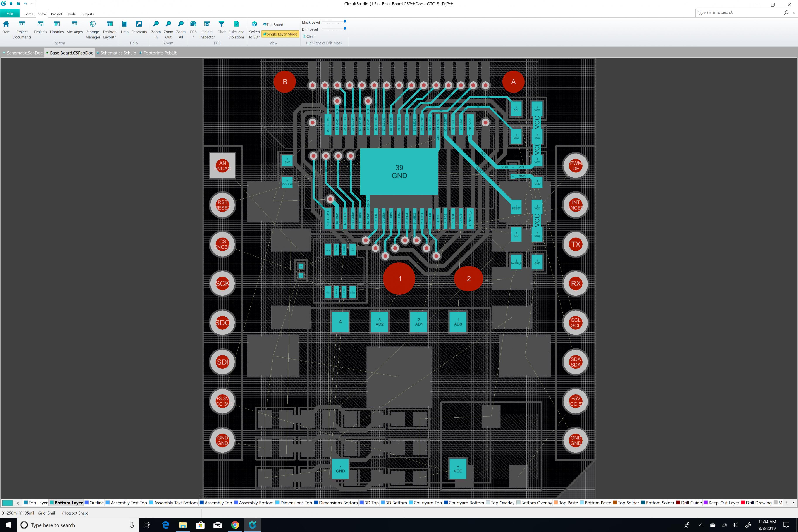798x532 pixels.
Task: Click the Open document quick access icon
Action: click(x=11, y=4)
